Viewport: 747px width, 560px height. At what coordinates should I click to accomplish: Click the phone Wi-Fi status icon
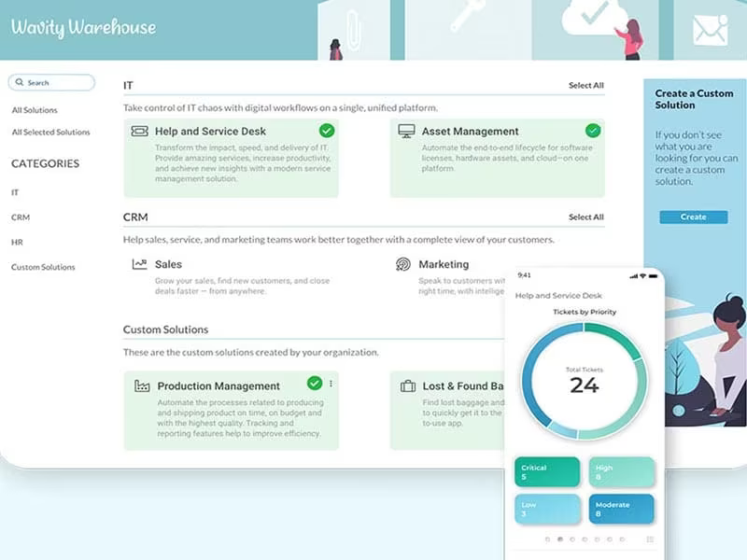(642, 276)
